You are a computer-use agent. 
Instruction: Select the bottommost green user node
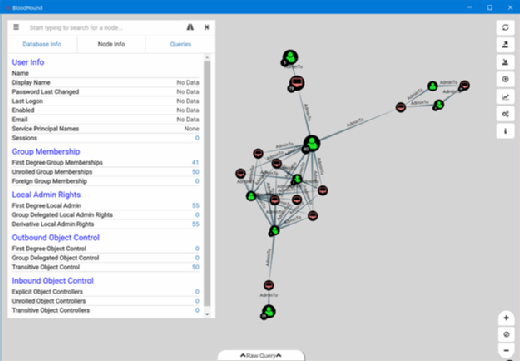pyautogui.click(x=269, y=312)
